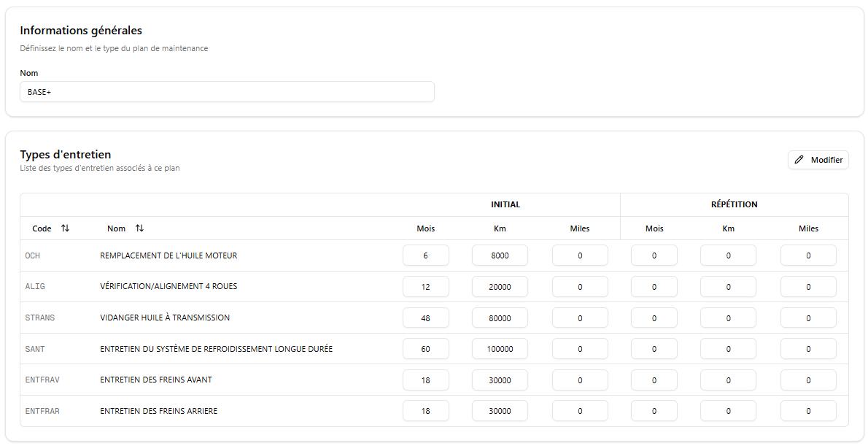
Task: Click repetition Km field for SANT row
Action: pyautogui.click(x=727, y=349)
